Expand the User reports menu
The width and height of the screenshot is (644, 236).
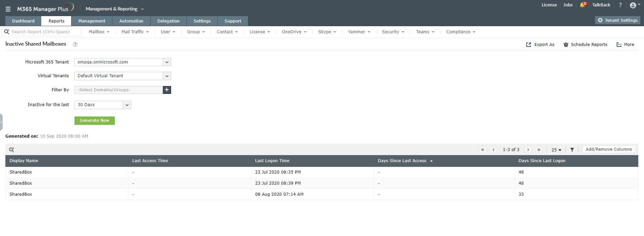pyautogui.click(x=168, y=32)
